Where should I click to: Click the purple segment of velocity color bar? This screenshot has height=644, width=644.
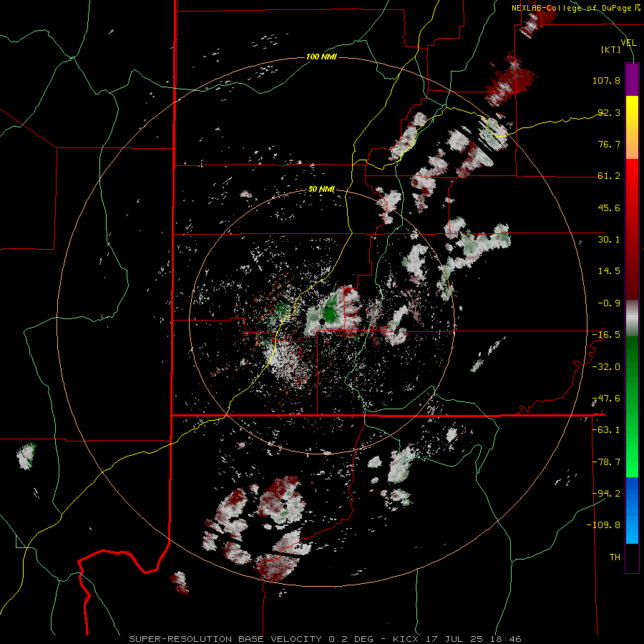(x=632, y=79)
